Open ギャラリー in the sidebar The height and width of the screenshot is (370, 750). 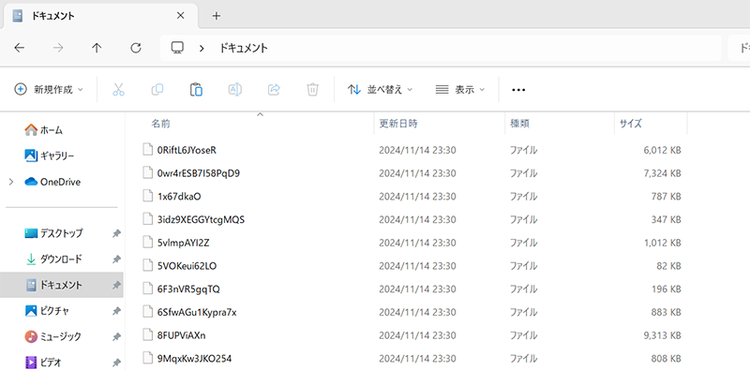pos(49,156)
